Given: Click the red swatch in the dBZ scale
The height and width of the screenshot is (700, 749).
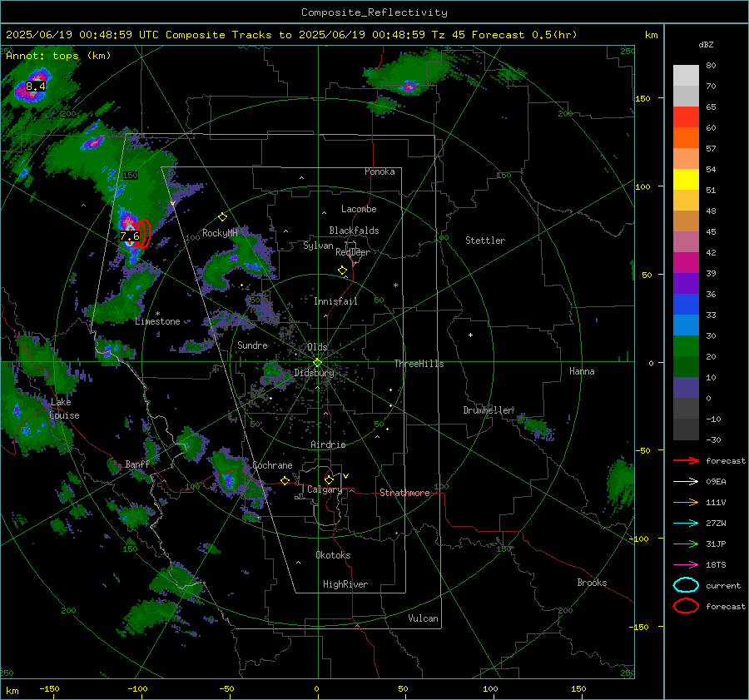Looking at the screenshot, I should click(686, 117).
